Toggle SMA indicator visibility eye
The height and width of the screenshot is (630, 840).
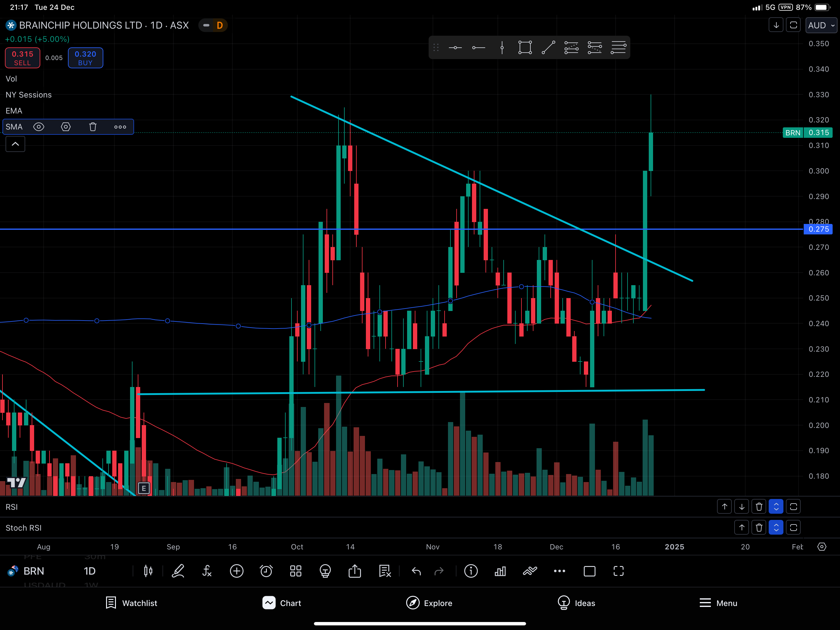pyautogui.click(x=39, y=127)
